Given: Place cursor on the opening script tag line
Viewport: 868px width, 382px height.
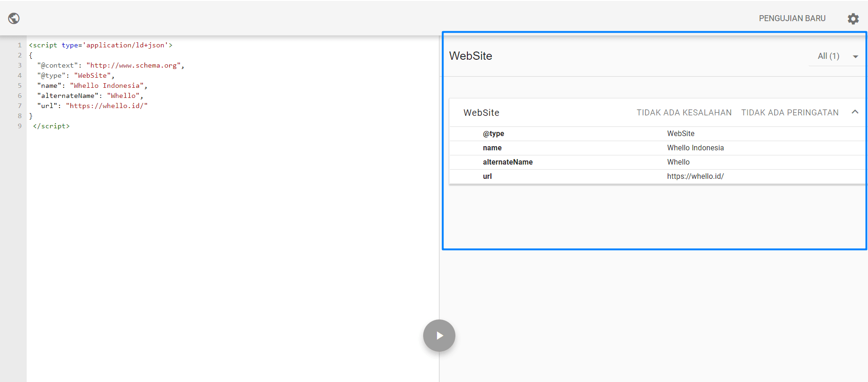Looking at the screenshot, I should [x=100, y=45].
